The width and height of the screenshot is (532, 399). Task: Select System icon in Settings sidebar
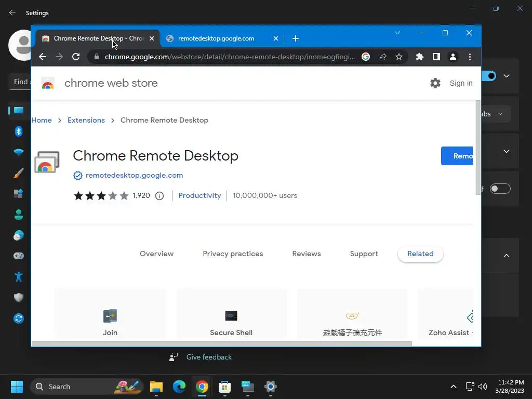19,111
